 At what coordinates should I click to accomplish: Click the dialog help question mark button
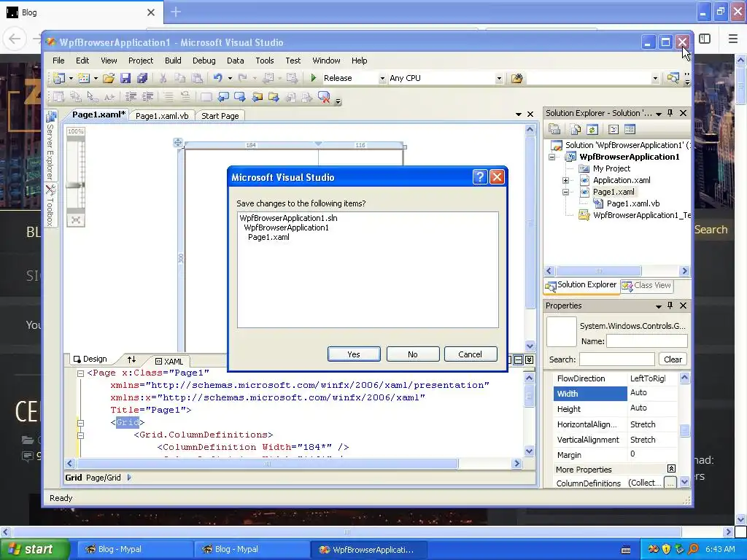tap(480, 177)
